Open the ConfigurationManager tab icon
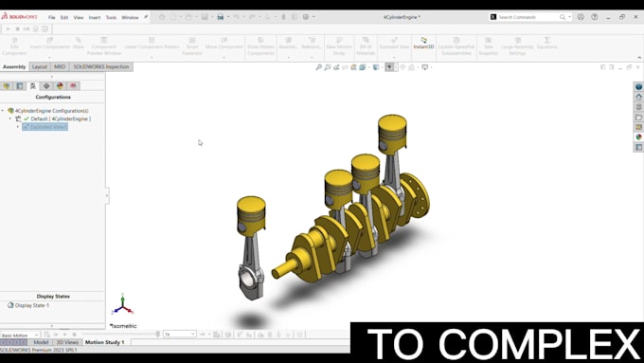The image size is (644, 363). (33, 86)
